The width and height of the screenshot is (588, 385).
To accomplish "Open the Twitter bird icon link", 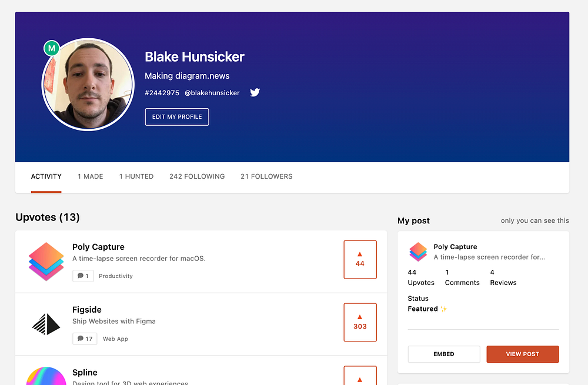I will (x=255, y=92).
